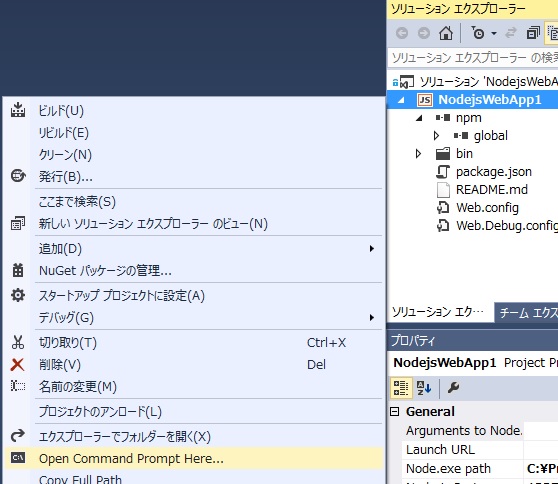Expand the bin folder
Screen dimensions: 558x484
click(x=418, y=154)
